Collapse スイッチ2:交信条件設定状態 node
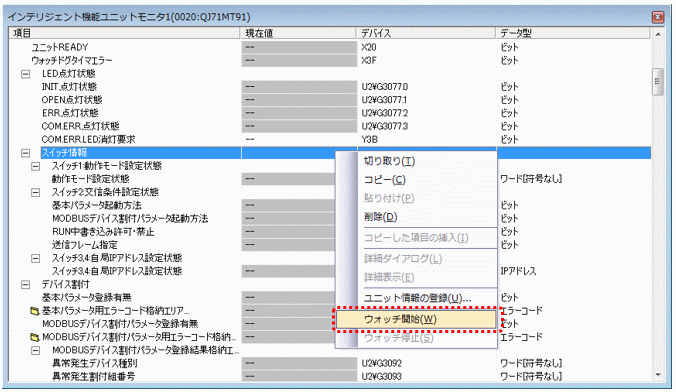 [x=36, y=192]
